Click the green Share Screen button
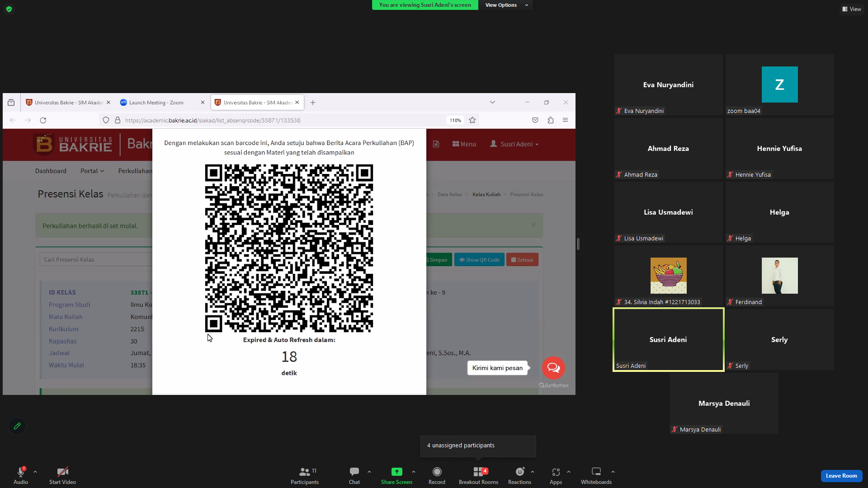The image size is (868, 488). click(396, 475)
